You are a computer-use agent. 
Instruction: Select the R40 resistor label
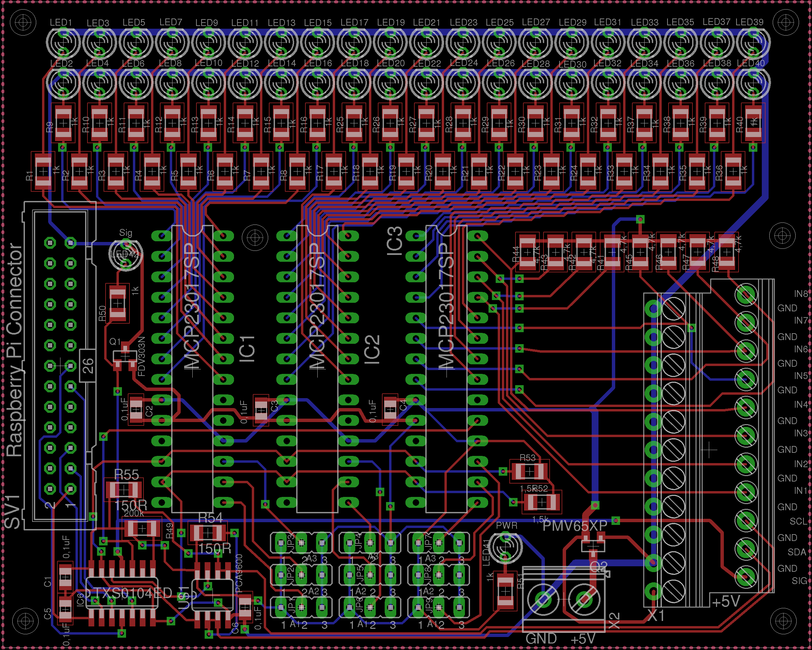(740, 125)
